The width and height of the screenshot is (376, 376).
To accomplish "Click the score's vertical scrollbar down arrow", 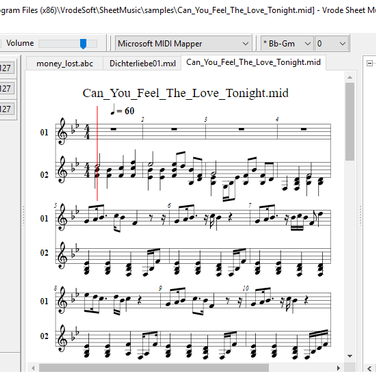I will coord(350,356).
